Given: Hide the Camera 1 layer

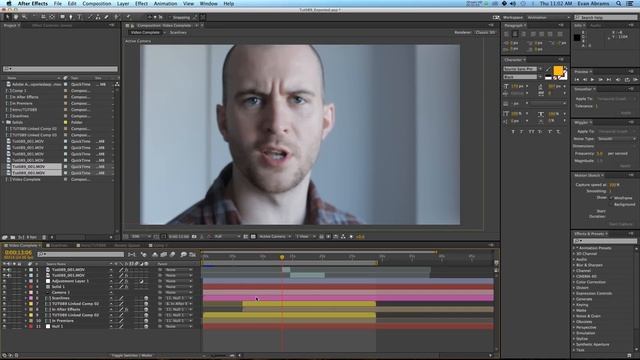Looking at the screenshot, I should point(4,293).
